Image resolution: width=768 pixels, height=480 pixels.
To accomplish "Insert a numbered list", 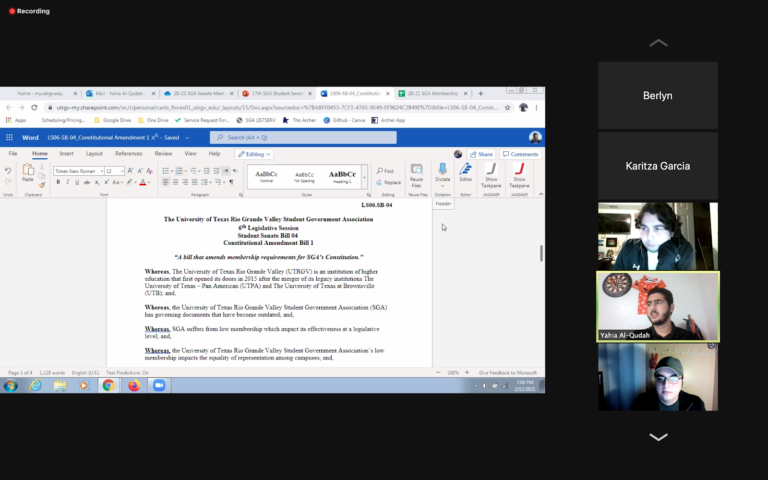I will [x=181, y=171].
